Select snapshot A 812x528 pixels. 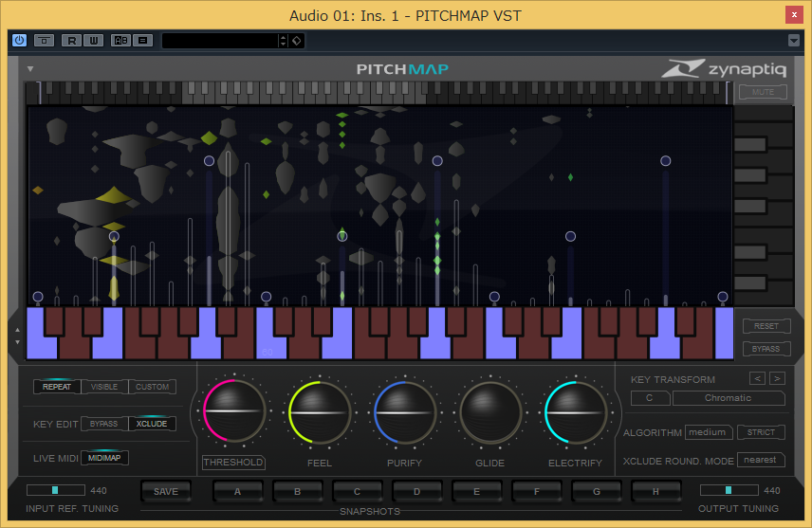[x=238, y=491]
